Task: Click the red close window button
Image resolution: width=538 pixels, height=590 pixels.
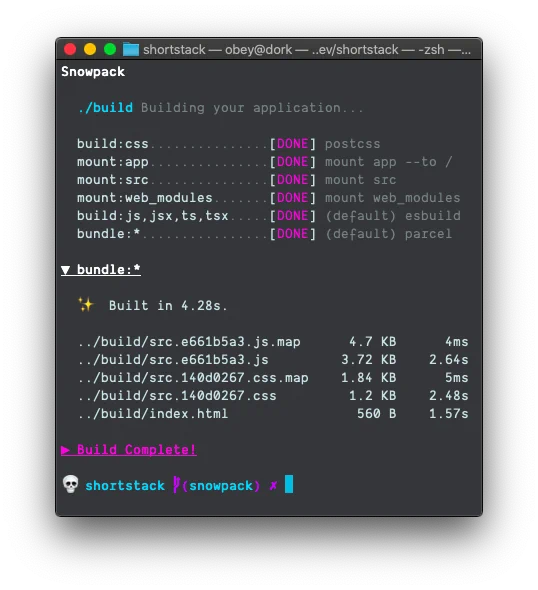Action: pyautogui.click(x=70, y=49)
